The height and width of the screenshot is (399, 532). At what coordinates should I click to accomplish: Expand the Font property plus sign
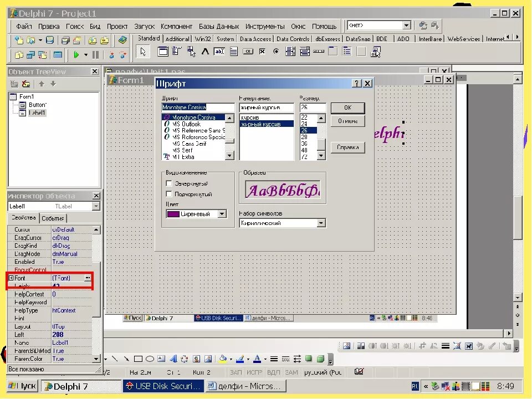click(x=11, y=278)
